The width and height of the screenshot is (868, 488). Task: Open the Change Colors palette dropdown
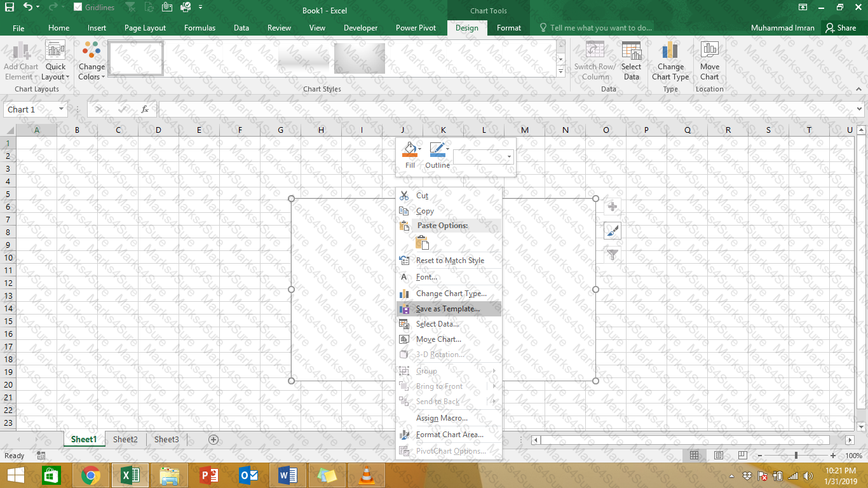click(x=92, y=62)
